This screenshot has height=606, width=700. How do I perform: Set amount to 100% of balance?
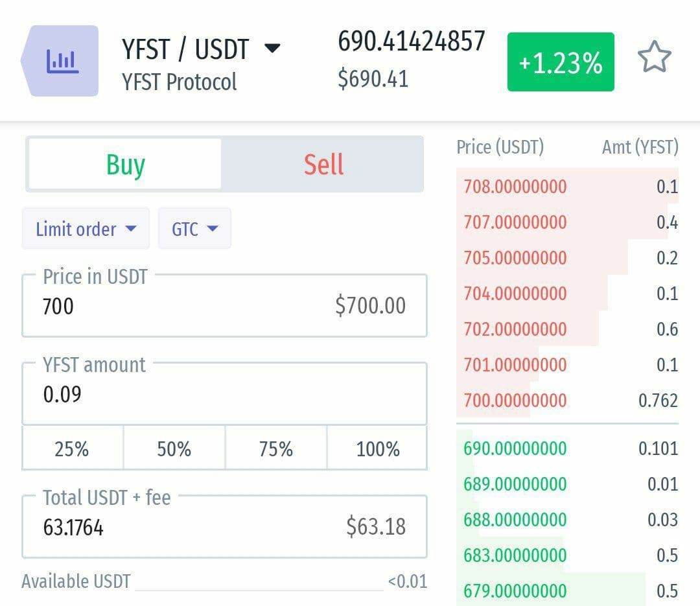[378, 449]
